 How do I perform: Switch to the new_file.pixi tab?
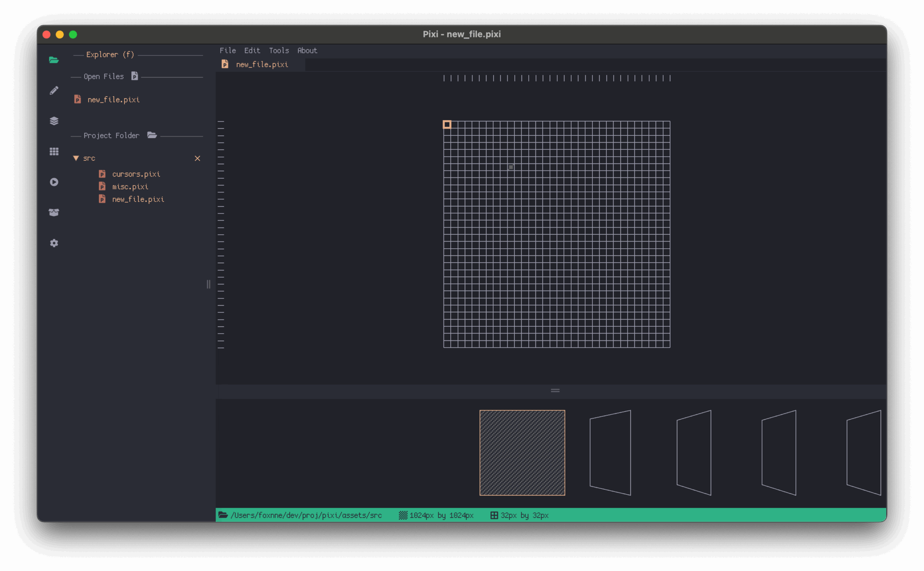click(x=262, y=65)
